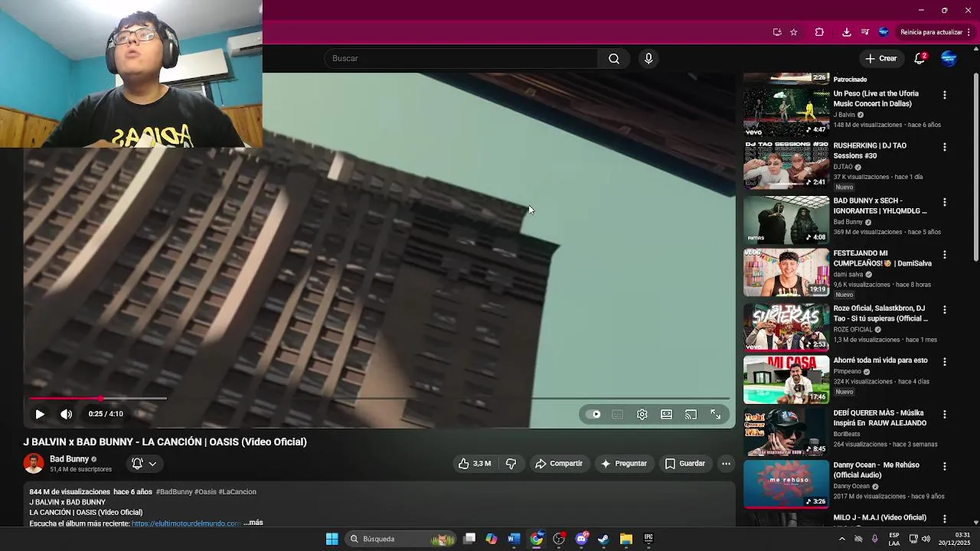Seek on the red video progress bar
The width and height of the screenshot is (980, 551).
379,399
